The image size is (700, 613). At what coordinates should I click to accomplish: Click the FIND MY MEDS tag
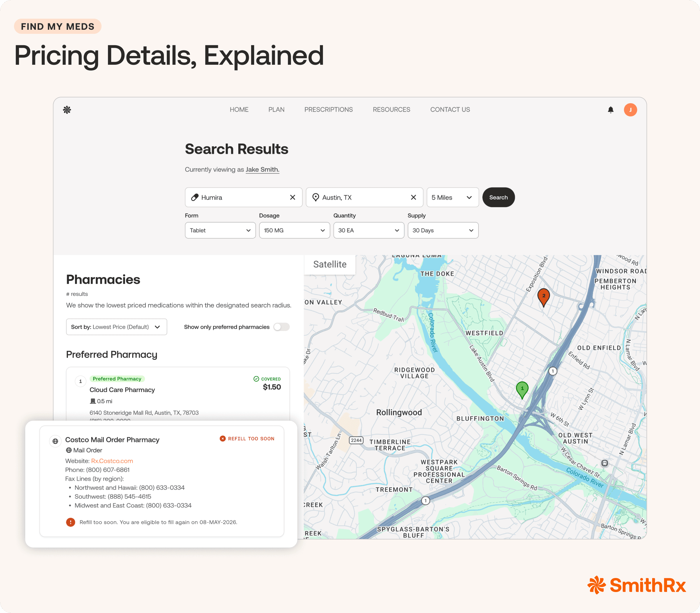58,26
